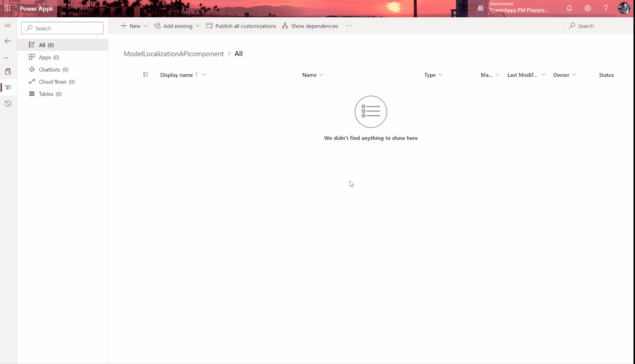Open more sidebar options via ellipsis icon
The image size is (635, 364).
pyautogui.click(x=6, y=57)
